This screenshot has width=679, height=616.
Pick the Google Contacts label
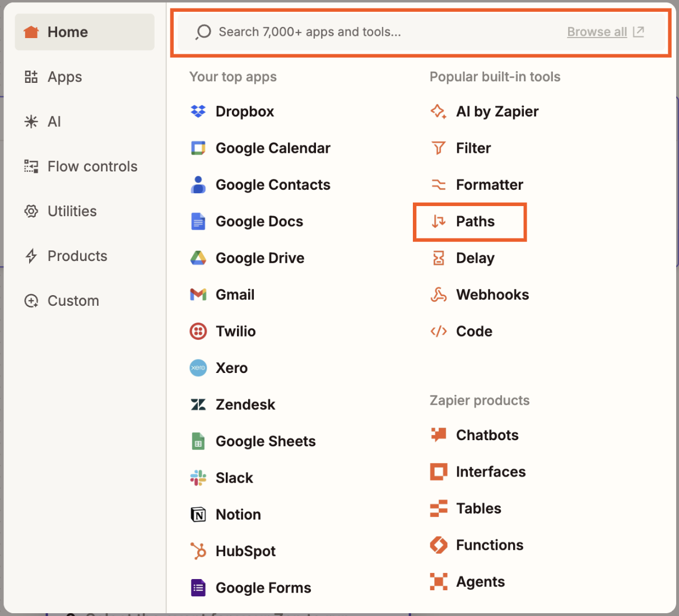[273, 185]
